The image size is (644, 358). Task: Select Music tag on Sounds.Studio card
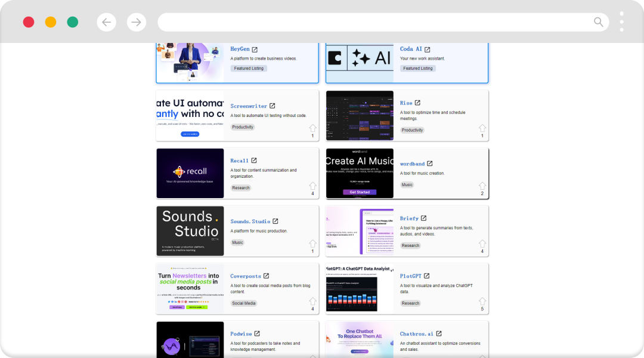tap(237, 242)
